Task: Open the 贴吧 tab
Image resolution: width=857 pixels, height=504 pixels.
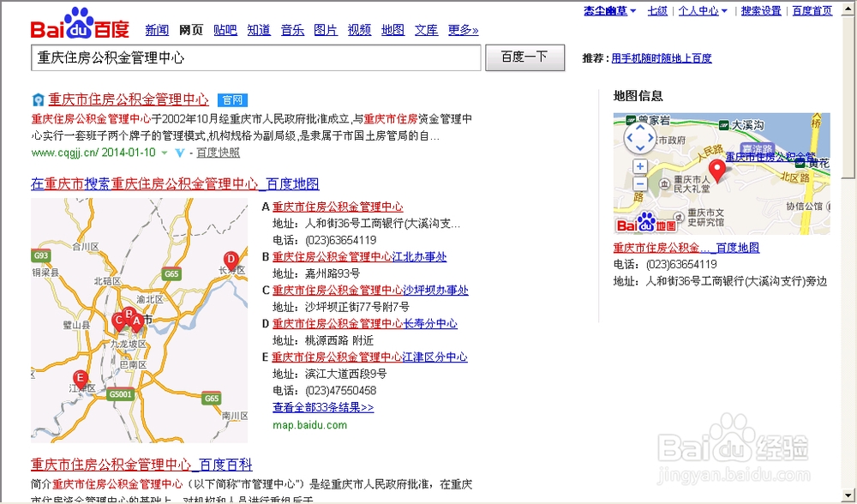Action: click(x=225, y=30)
